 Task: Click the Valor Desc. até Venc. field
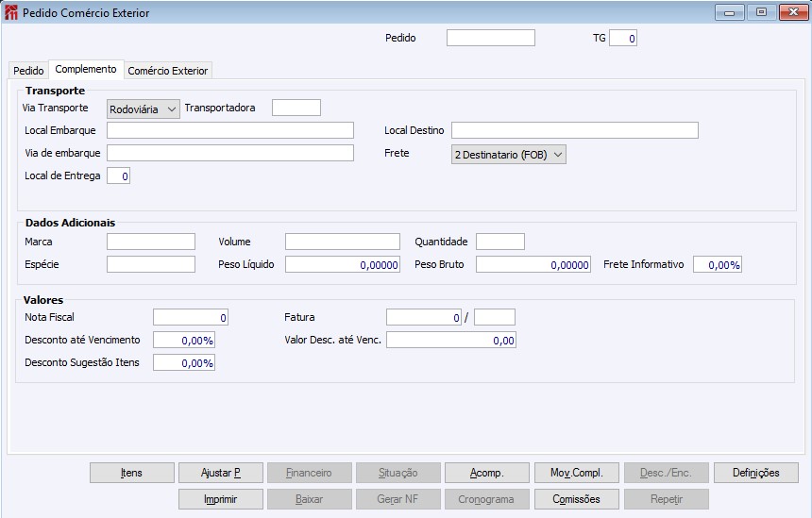point(451,340)
